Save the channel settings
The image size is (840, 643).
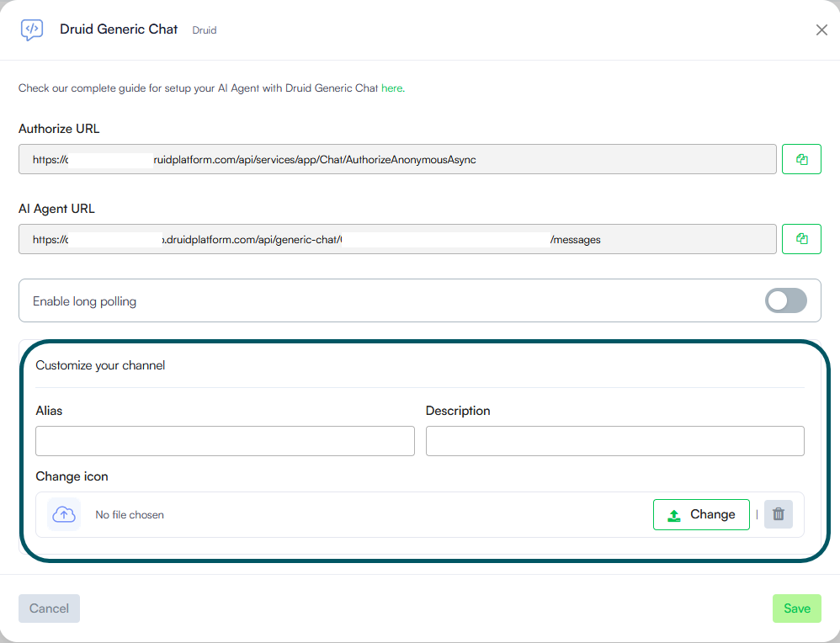click(x=796, y=608)
